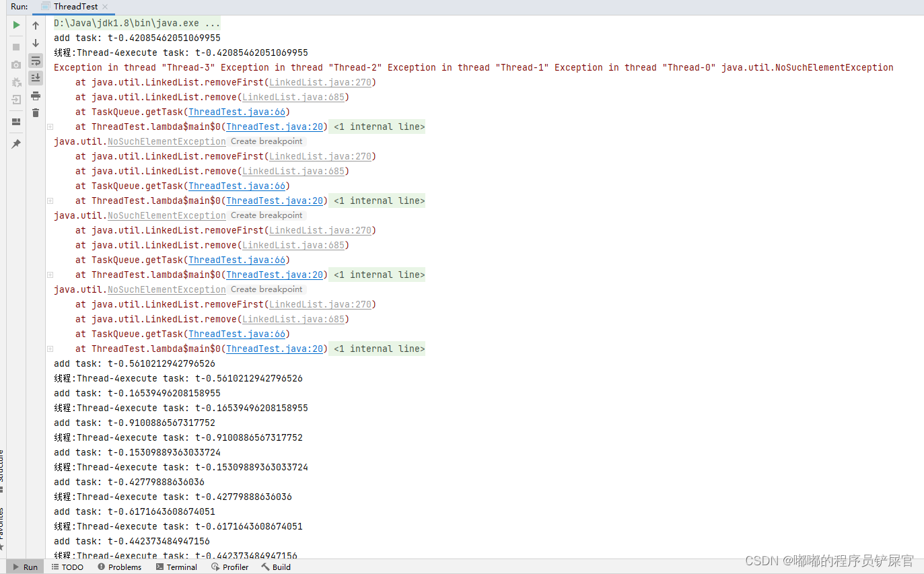Click last 'Create breakpoint' hint
This screenshot has width=924, height=574.
pyautogui.click(x=266, y=289)
